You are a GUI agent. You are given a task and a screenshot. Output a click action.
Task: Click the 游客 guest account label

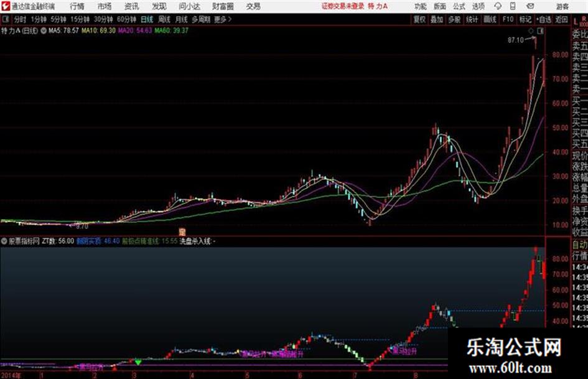click(x=562, y=6)
